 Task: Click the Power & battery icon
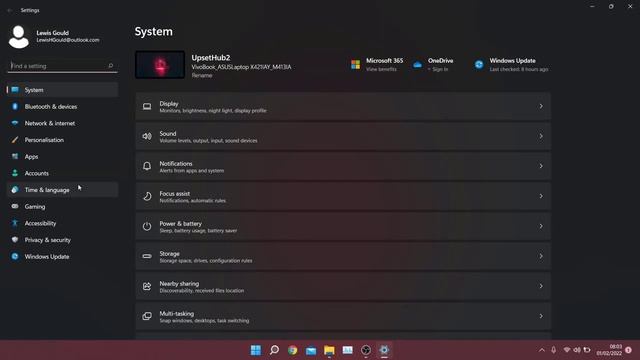point(147,226)
